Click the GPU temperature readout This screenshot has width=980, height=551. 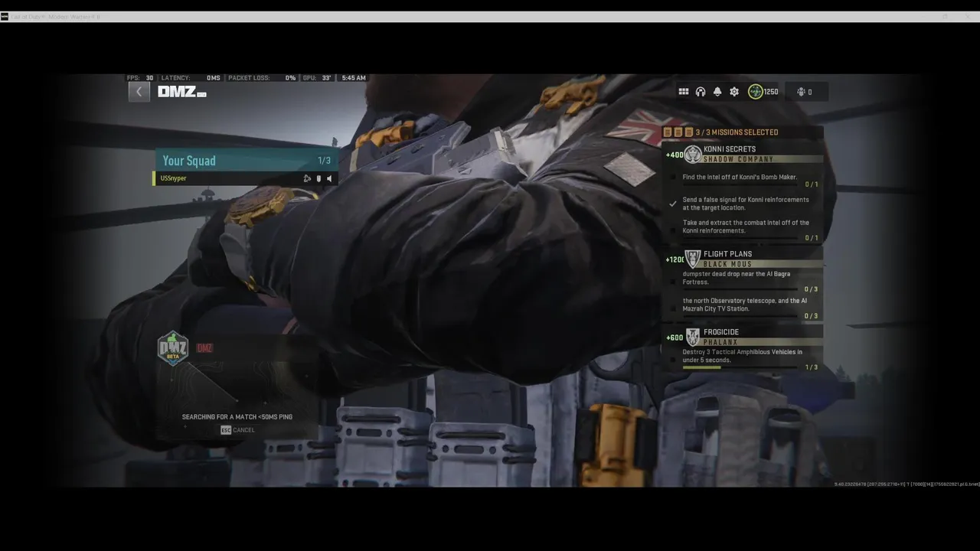pos(317,78)
